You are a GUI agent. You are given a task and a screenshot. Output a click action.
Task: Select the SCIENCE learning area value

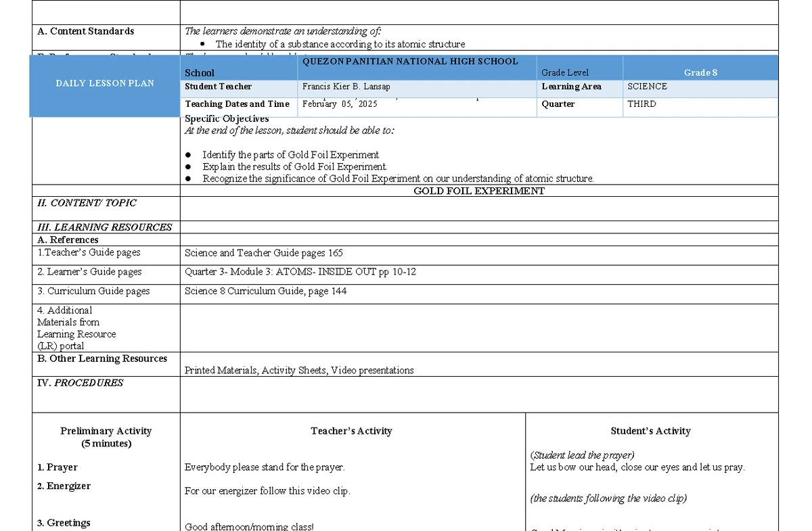648,87
